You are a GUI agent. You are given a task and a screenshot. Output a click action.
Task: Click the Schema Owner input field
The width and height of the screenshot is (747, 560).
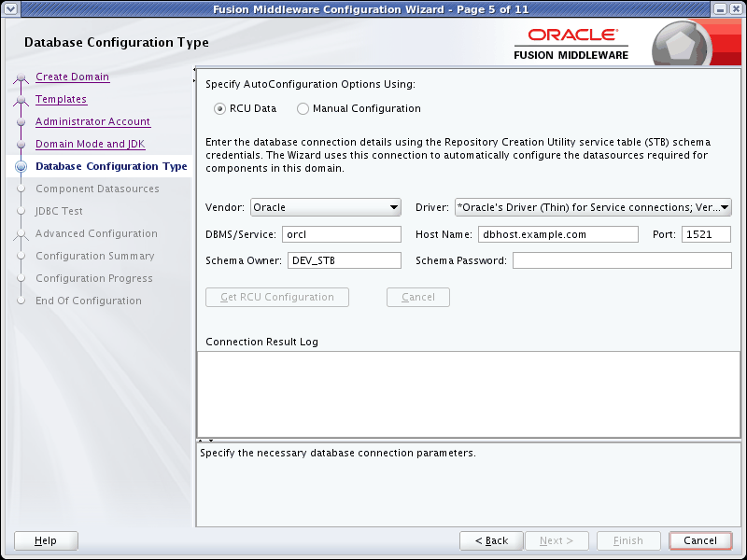345,260
